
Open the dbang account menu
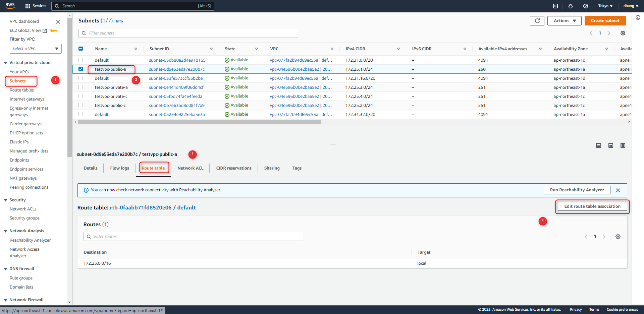tap(631, 6)
